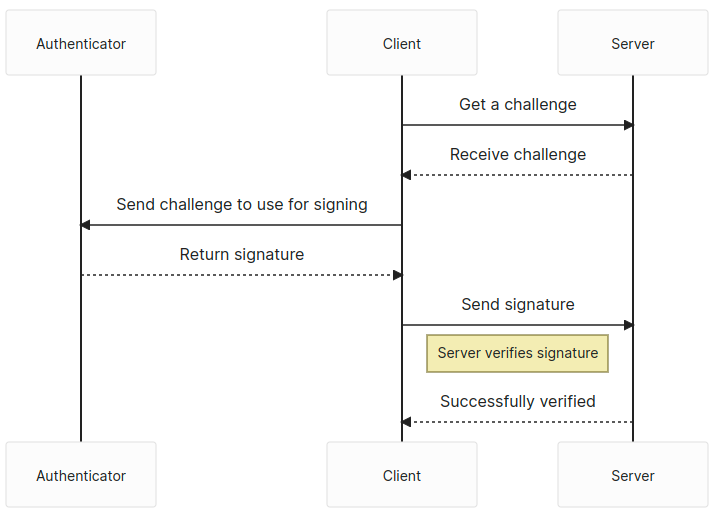Click the "Get a challenge" message label
The height and width of the screenshot is (516, 717).
(517, 104)
